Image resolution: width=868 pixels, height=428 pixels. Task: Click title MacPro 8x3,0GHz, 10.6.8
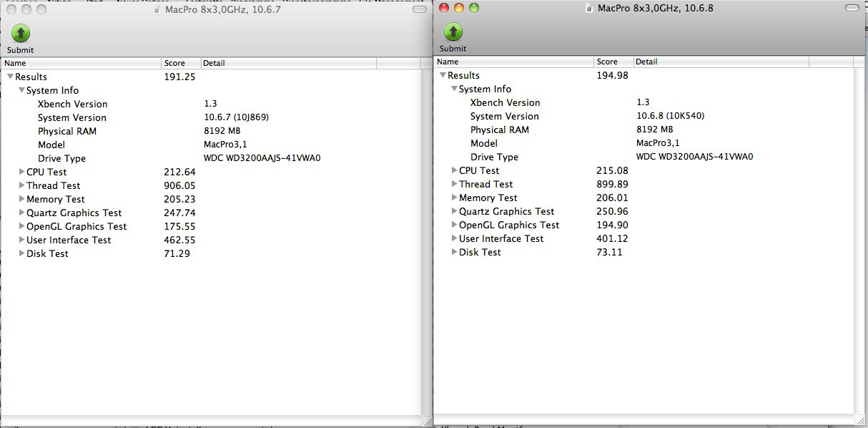(x=655, y=8)
